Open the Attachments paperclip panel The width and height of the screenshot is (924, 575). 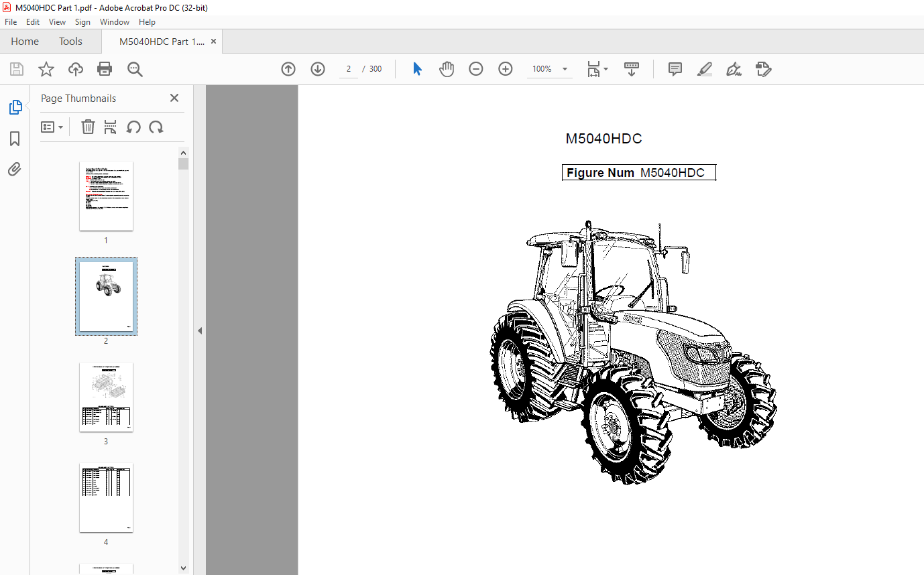point(15,169)
